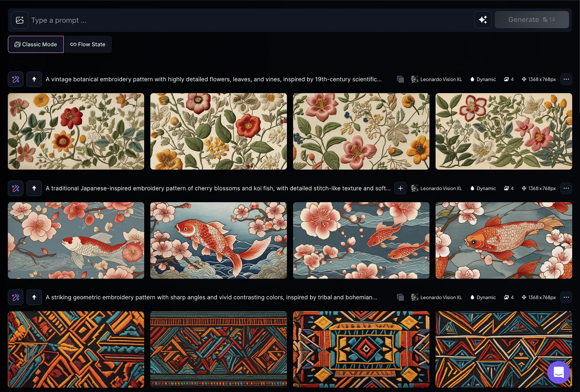Click plus button beside Japanese-inspired prompt

coord(400,188)
